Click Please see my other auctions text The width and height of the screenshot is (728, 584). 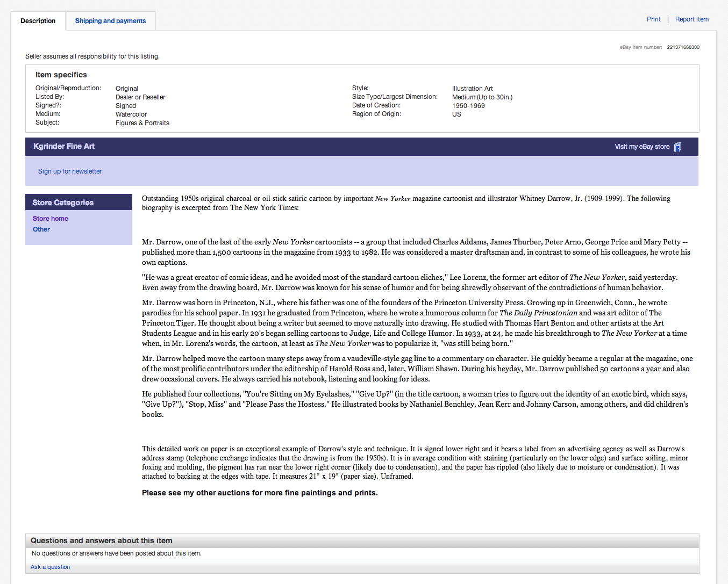coord(260,493)
